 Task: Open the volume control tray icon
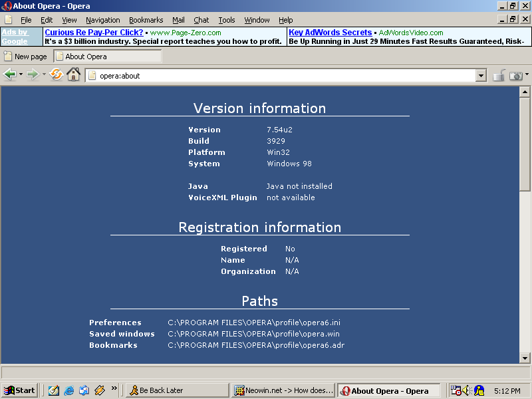tap(466, 390)
